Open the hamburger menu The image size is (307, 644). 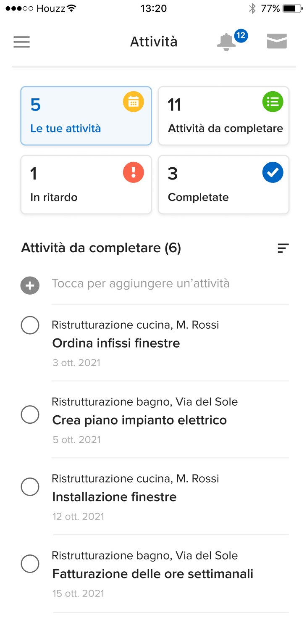21,42
